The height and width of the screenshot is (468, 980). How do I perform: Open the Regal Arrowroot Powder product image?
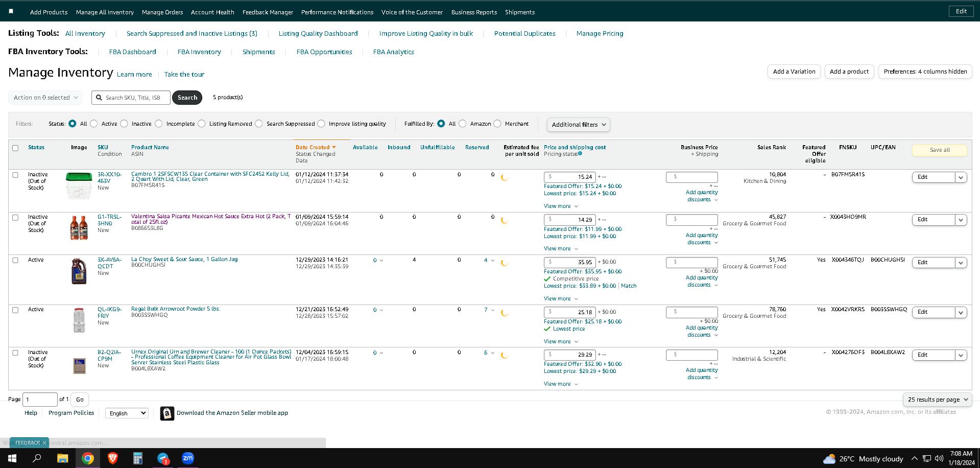(79, 320)
